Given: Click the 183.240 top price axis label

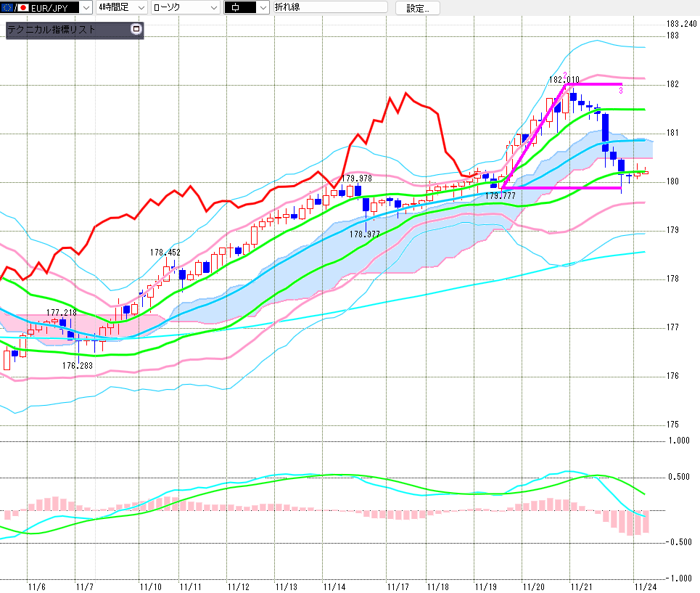Looking at the screenshot, I should 681,23.
